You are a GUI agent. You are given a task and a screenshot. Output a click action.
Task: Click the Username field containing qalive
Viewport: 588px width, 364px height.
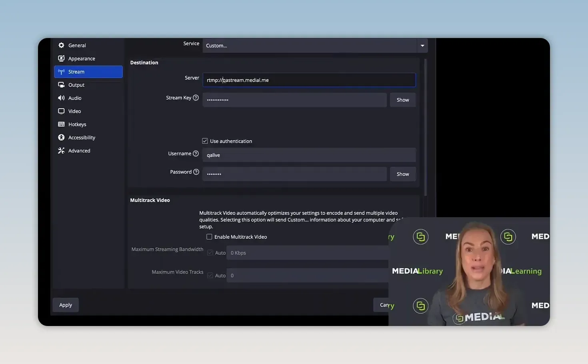point(309,155)
